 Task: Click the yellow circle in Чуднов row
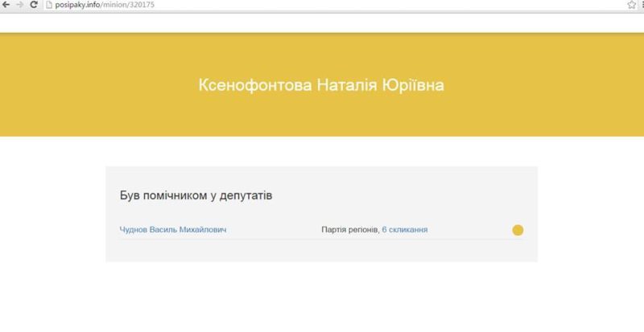pyautogui.click(x=518, y=230)
